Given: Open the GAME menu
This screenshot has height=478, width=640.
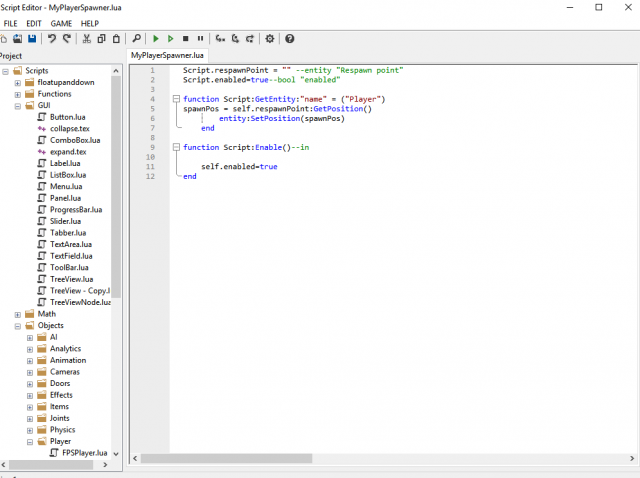Looking at the screenshot, I should point(61,23).
